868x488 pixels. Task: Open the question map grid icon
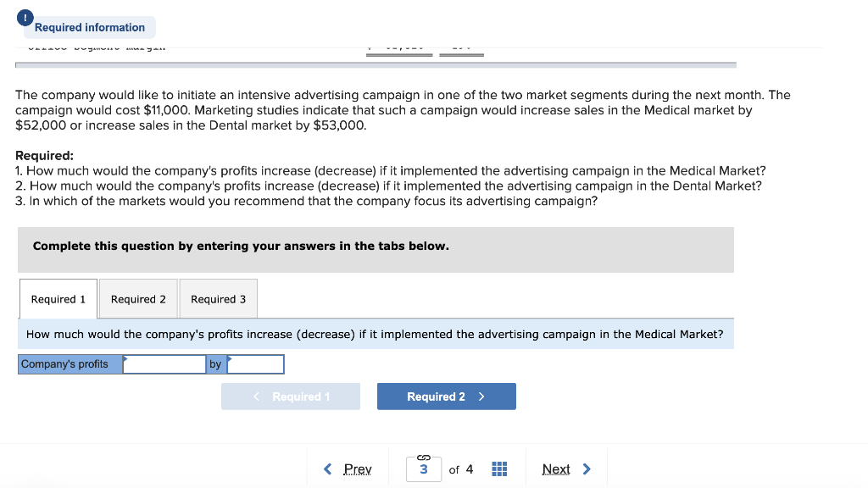(x=498, y=469)
